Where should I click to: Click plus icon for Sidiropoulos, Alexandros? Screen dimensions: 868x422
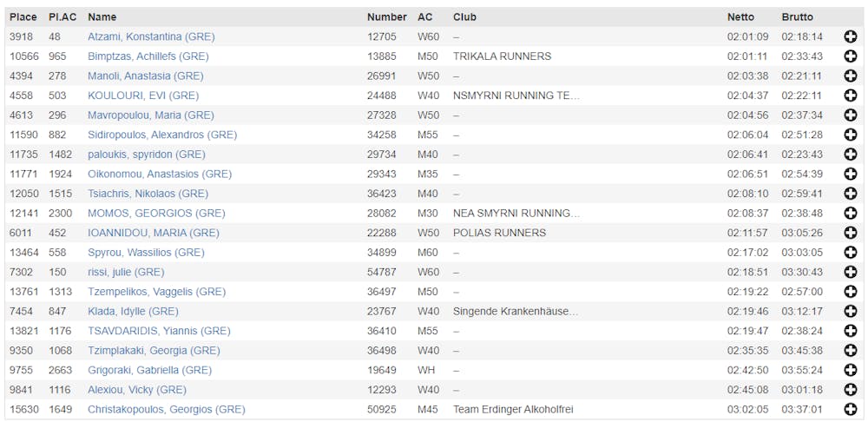click(x=850, y=135)
